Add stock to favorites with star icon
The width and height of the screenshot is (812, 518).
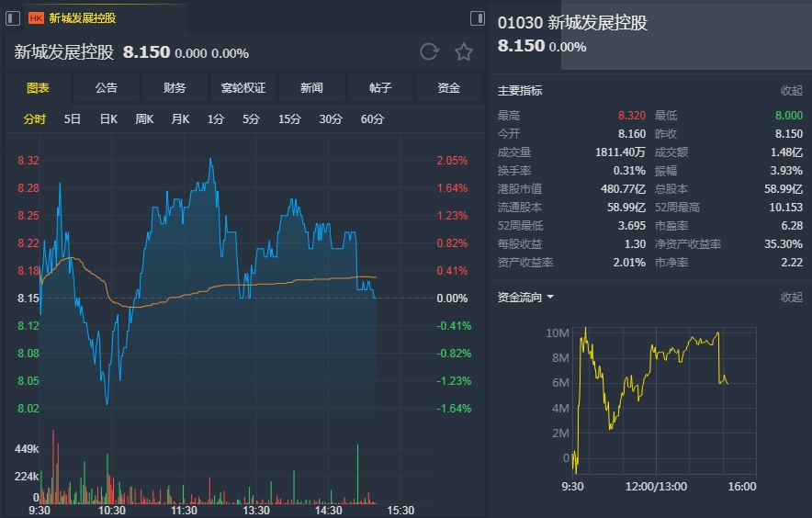[x=464, y=51]
